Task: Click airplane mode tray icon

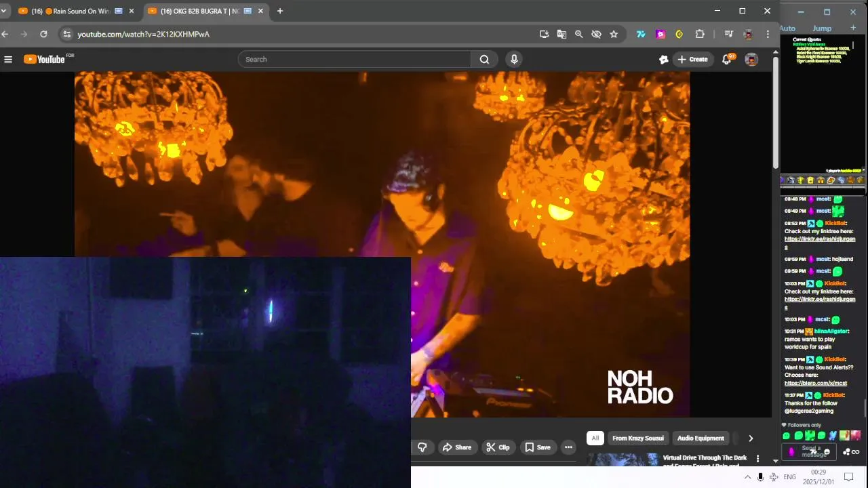Action: pos(774,477)
